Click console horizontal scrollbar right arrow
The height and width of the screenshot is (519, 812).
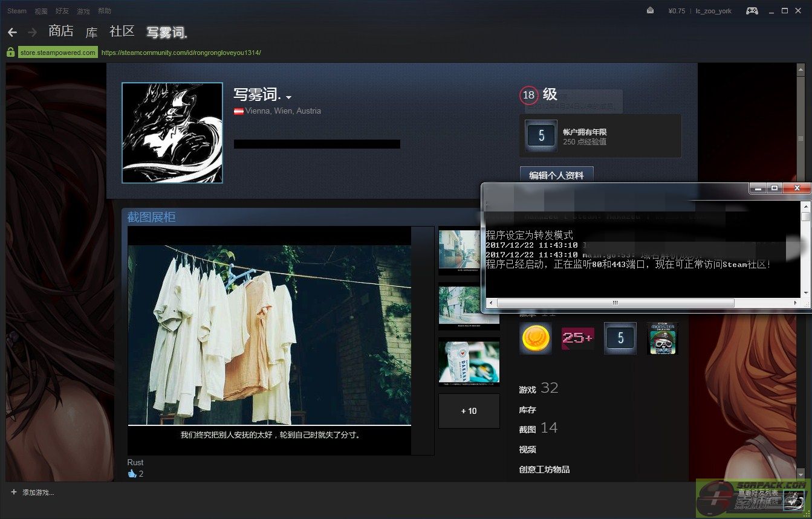click(x=795, y=303)
